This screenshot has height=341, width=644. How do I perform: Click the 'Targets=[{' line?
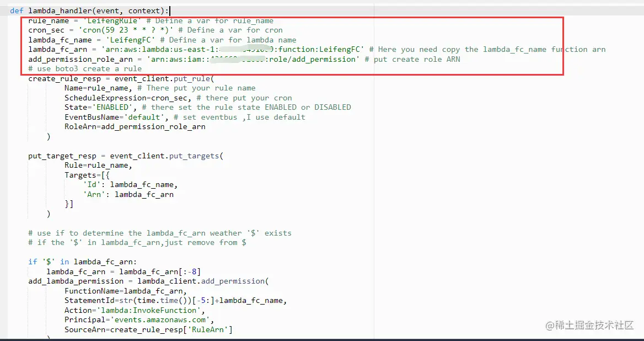[x=87, y=175]
